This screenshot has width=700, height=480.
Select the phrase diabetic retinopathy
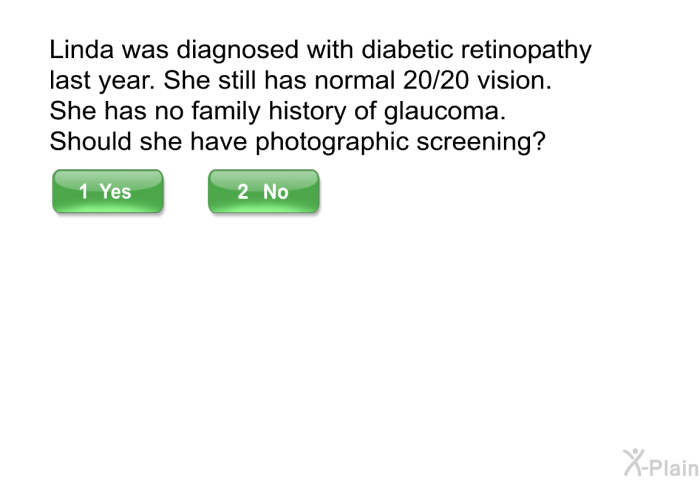(x=476, y=50)
